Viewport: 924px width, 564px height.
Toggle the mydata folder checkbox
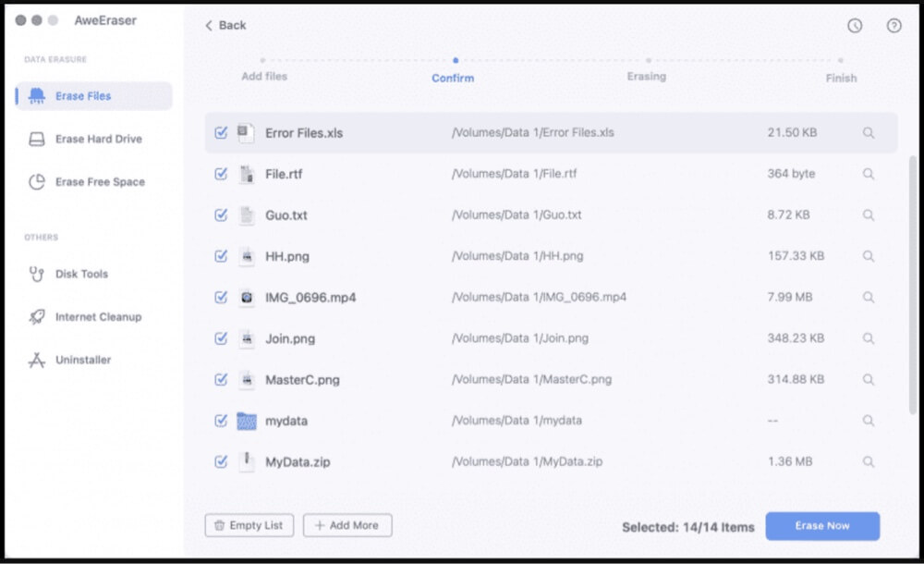pyautogui.click(x=221, y=420)
